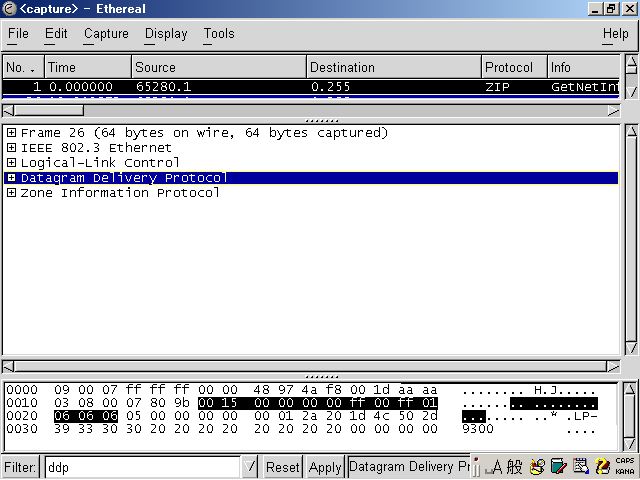
Task: Select the Zone Information Protocol row text
Action: pos(120,193)
